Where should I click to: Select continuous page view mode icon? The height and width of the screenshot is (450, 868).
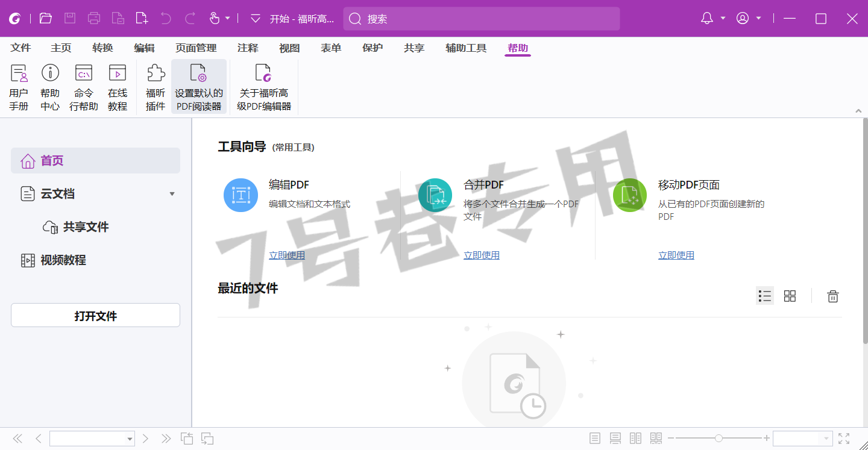(x=615, y=439)
